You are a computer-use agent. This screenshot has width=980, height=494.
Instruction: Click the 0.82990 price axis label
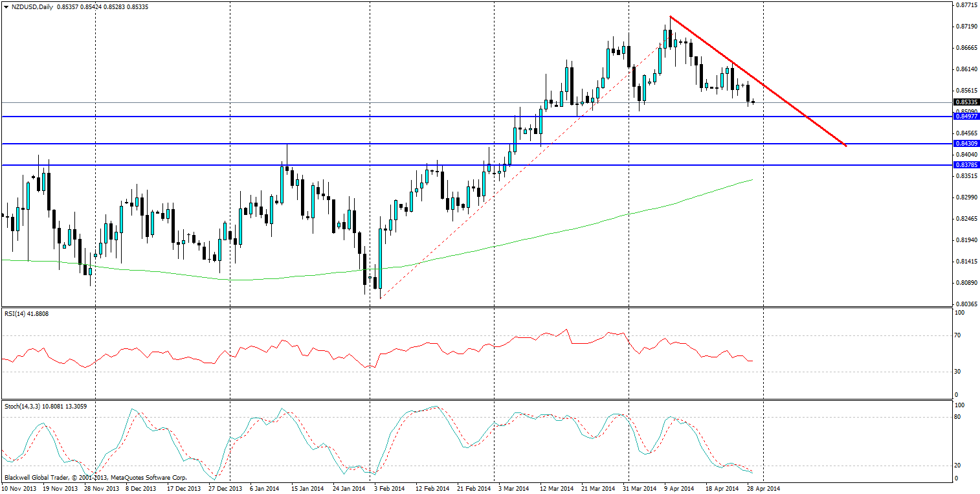(x=966, y=197)
